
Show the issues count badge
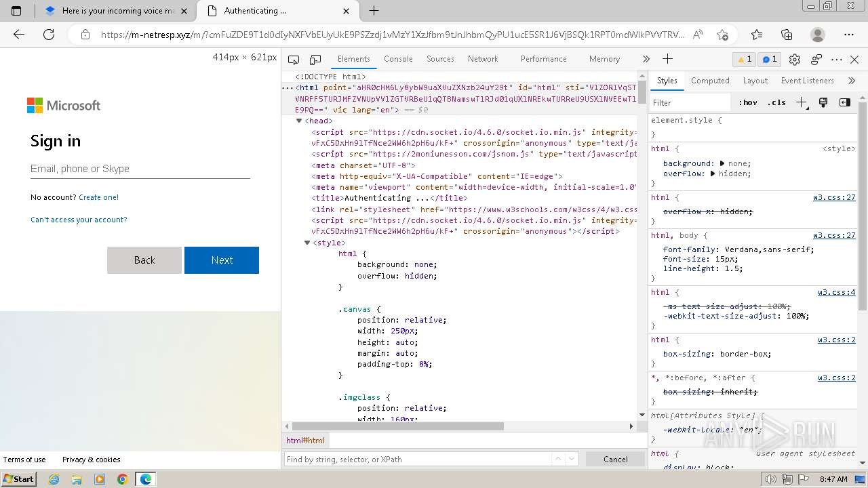(770, 60)
